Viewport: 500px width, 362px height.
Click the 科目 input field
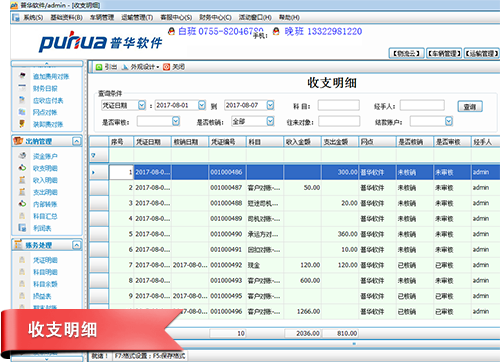tap(339, 105)
